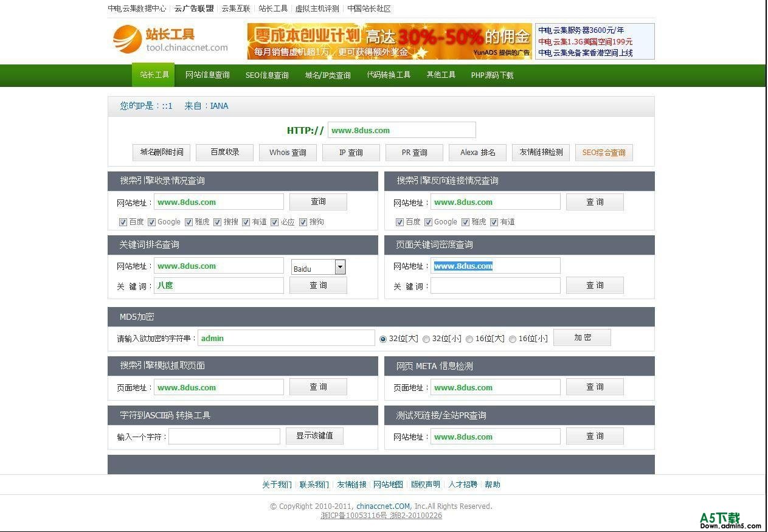Click the 加密 button for MD5

point(582,337)
